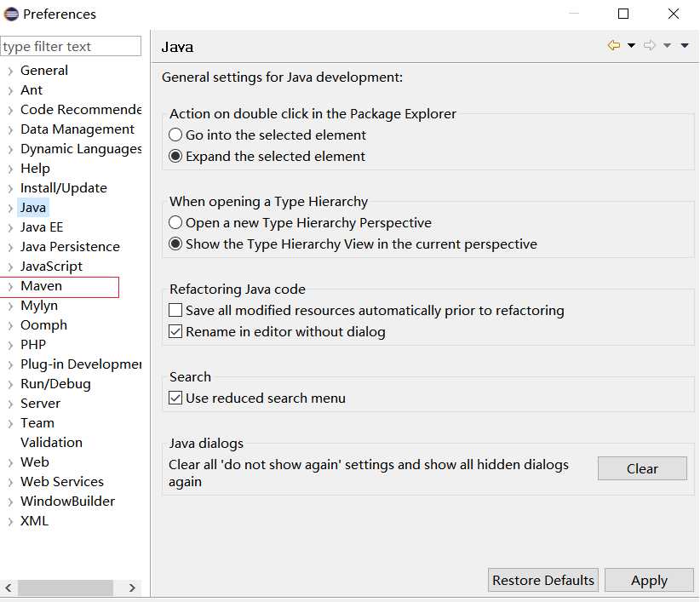700x602 pixels.
Task: Open WindowBuilder preferences
Action: 68,502
